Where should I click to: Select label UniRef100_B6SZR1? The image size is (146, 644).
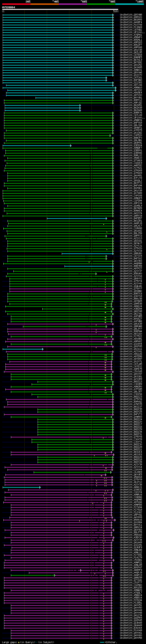[131, 221]
